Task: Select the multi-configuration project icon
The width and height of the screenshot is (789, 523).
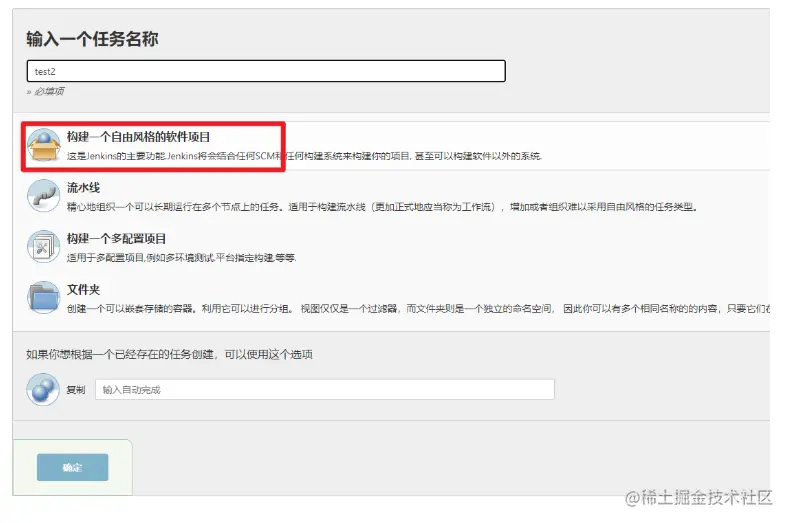Action: point(44,247)
